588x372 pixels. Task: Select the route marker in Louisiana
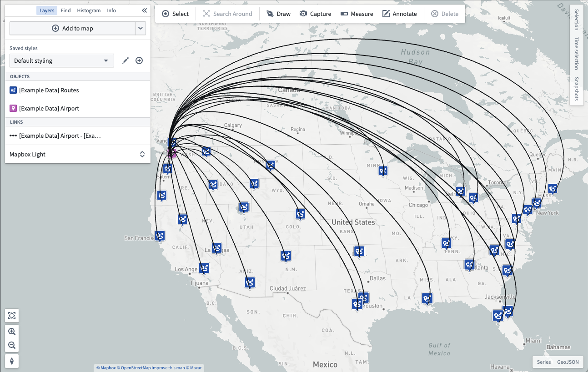pyautogui.click(x=427, y=298)
